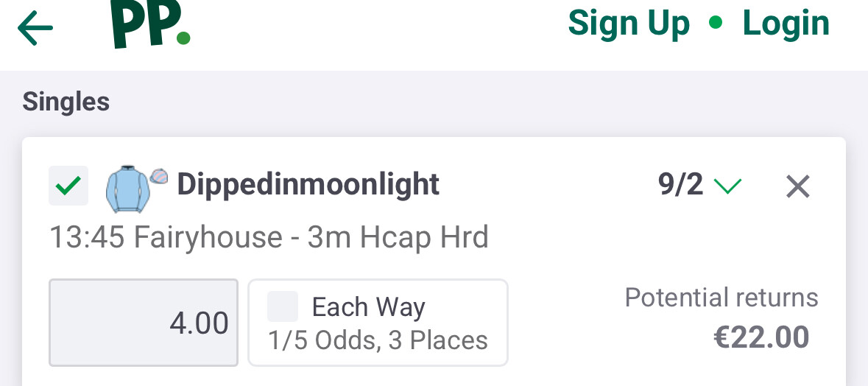The width and height of the screenshot is (868, 386).
Task: Tap the Singles section header
Action: (66, 102)
